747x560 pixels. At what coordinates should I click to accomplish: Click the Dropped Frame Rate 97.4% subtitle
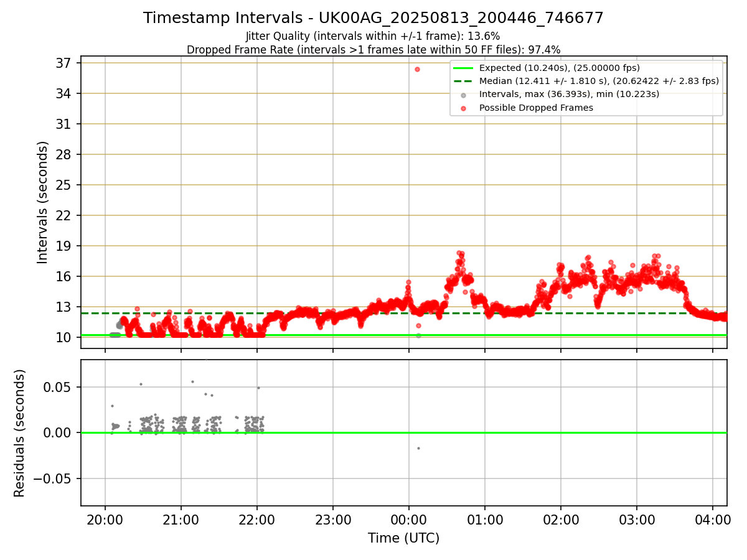(374, 50)
